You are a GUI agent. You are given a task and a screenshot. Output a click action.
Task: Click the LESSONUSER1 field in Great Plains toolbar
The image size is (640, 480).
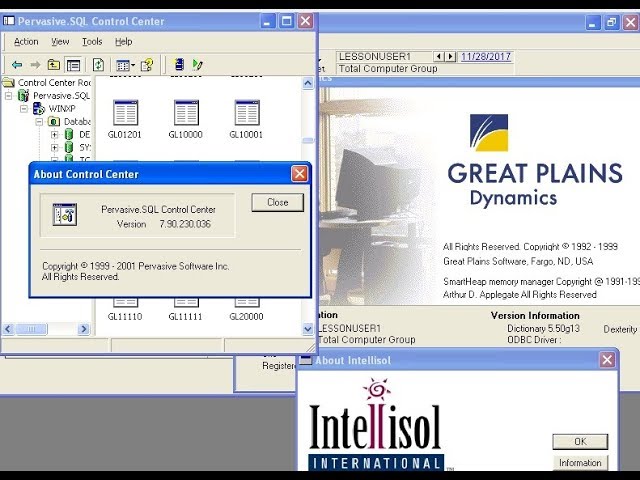coord(384,56)
